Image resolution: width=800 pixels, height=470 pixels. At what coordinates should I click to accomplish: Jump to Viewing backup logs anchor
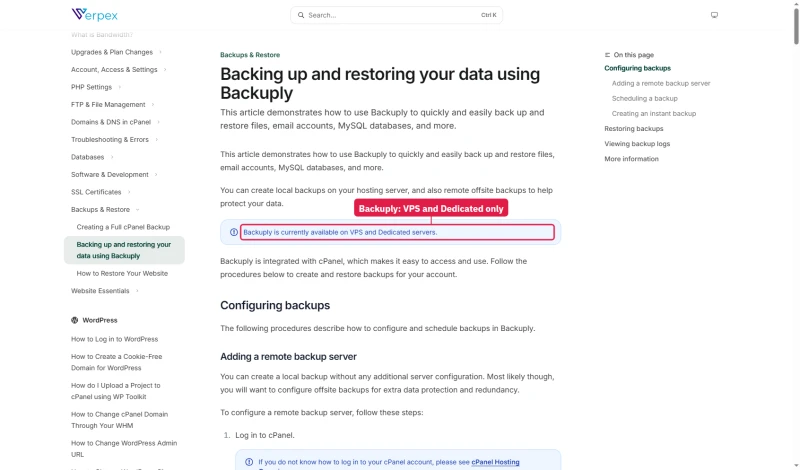pyautogui.click(x=637, y=144)
